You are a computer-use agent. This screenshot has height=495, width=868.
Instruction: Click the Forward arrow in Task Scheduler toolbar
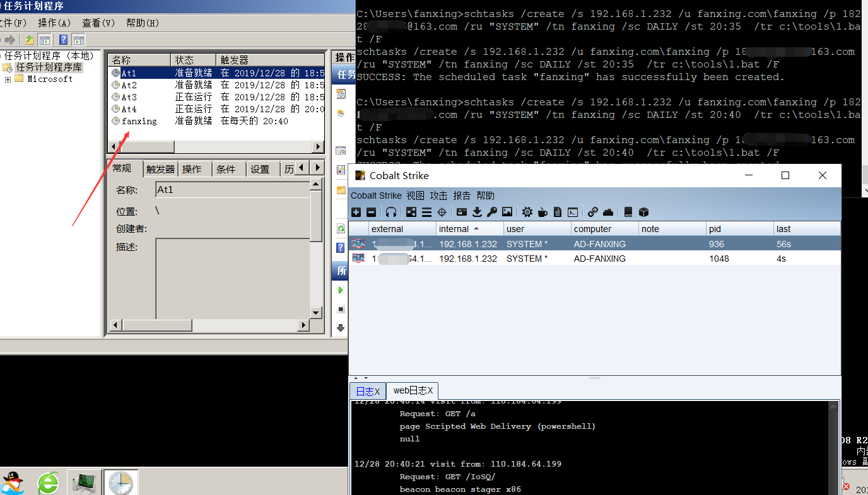click(x=10, y=40)
